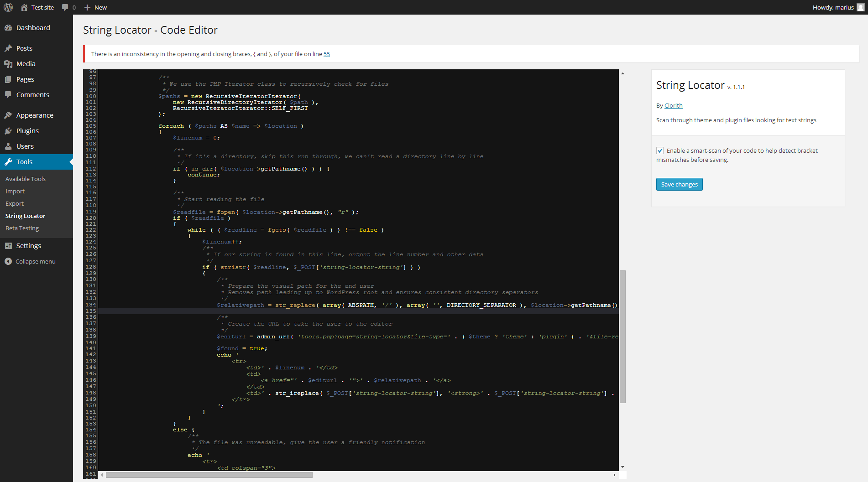Open the Pages menu

37,79
